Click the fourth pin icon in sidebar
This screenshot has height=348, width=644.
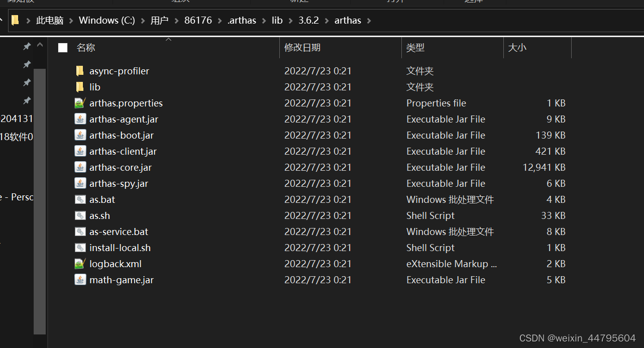[27, 100]
